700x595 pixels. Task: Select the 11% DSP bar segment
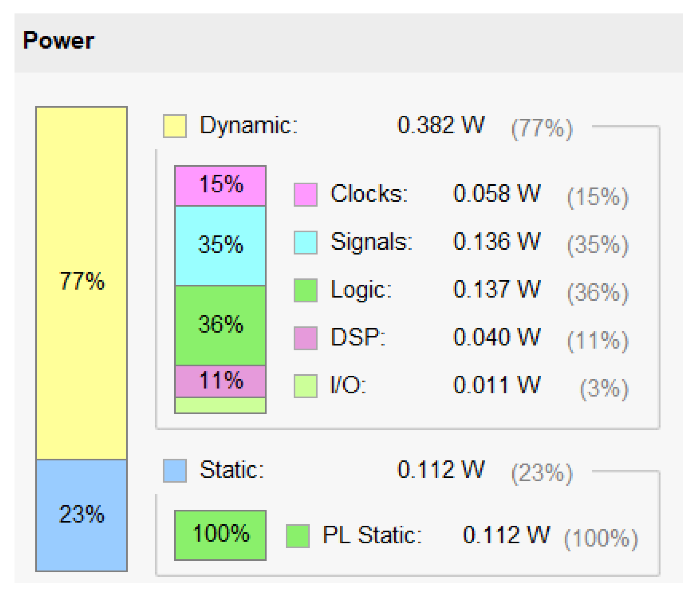(x=220, y=381)
